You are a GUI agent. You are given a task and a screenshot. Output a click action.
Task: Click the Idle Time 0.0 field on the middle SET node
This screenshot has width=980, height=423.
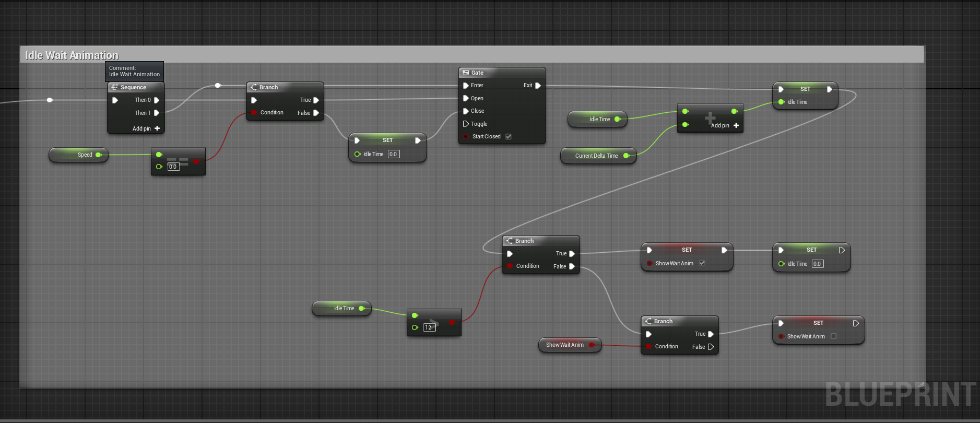coord(394,154)
